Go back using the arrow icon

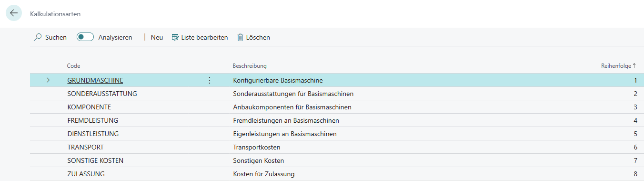(x=14, y=13)
